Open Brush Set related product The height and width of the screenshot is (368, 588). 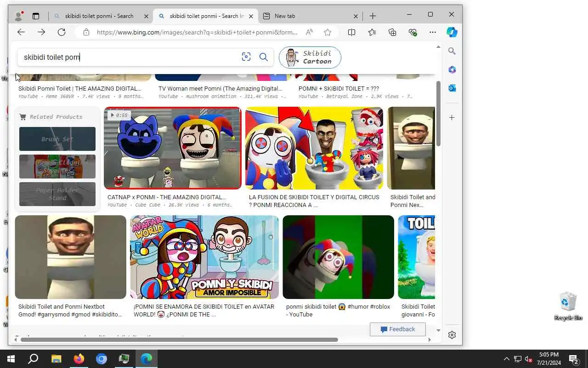point(57,139)
